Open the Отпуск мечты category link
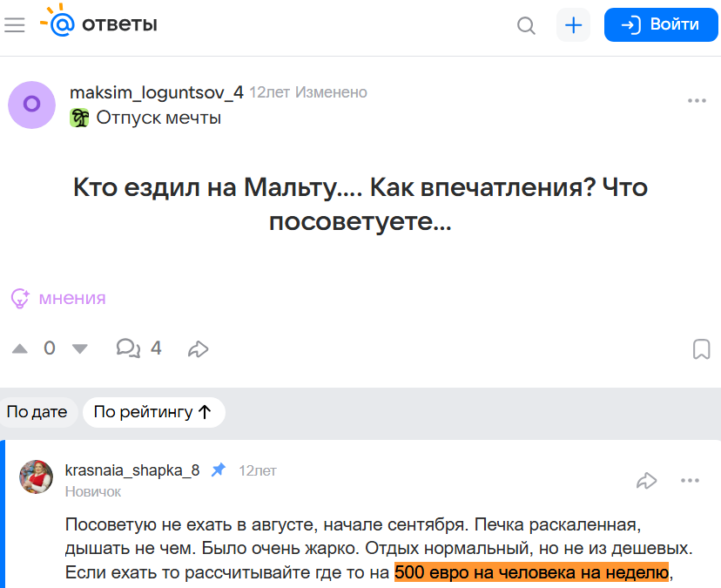 (x=158, y=118)
